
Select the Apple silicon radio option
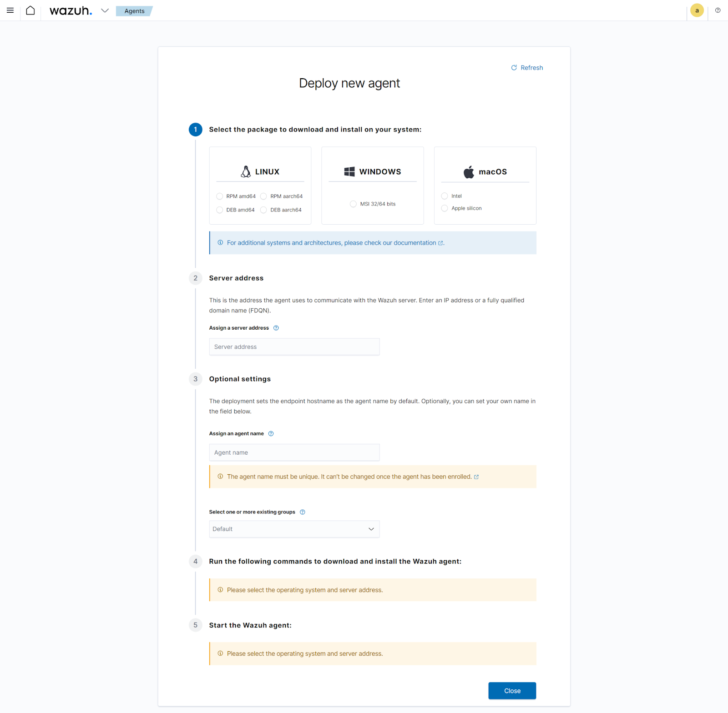[445, 208]
